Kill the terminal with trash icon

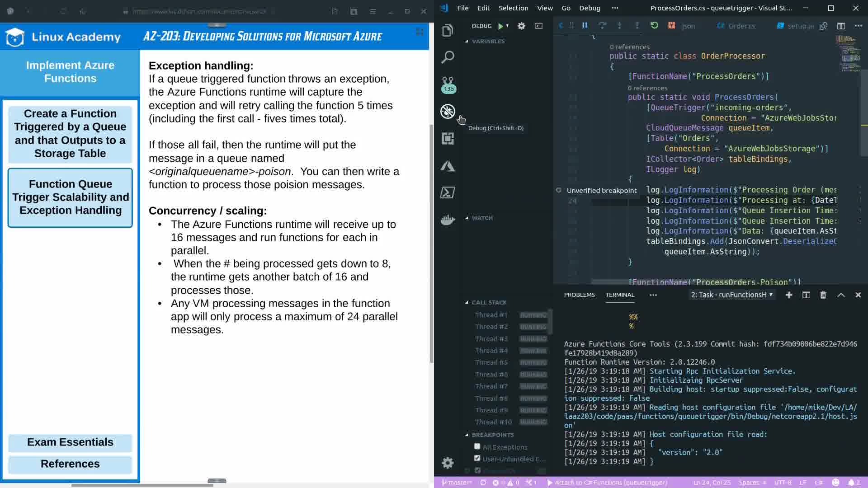[x=823, y=295]
